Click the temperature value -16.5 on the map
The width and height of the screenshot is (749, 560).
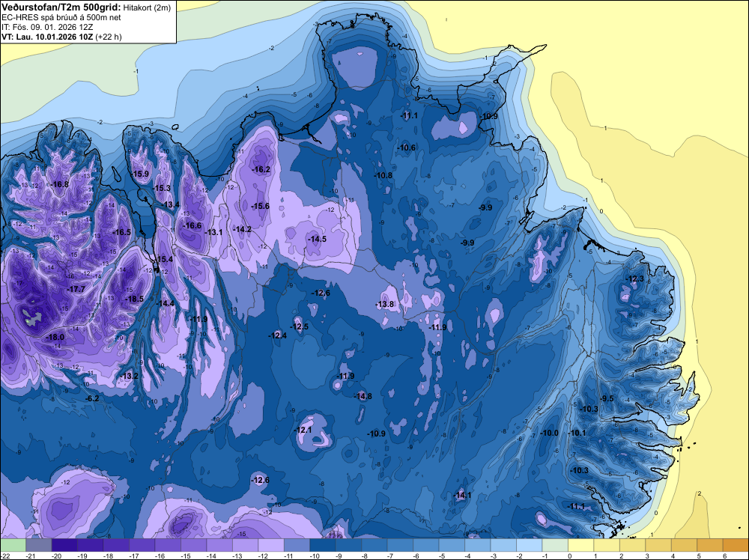coord(122,232)
